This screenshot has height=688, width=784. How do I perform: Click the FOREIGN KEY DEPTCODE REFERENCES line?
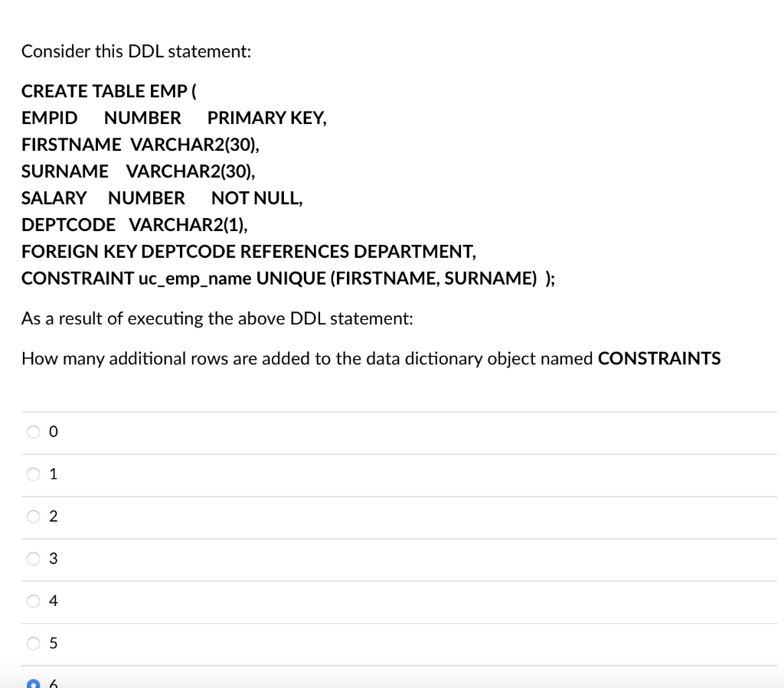249,251
